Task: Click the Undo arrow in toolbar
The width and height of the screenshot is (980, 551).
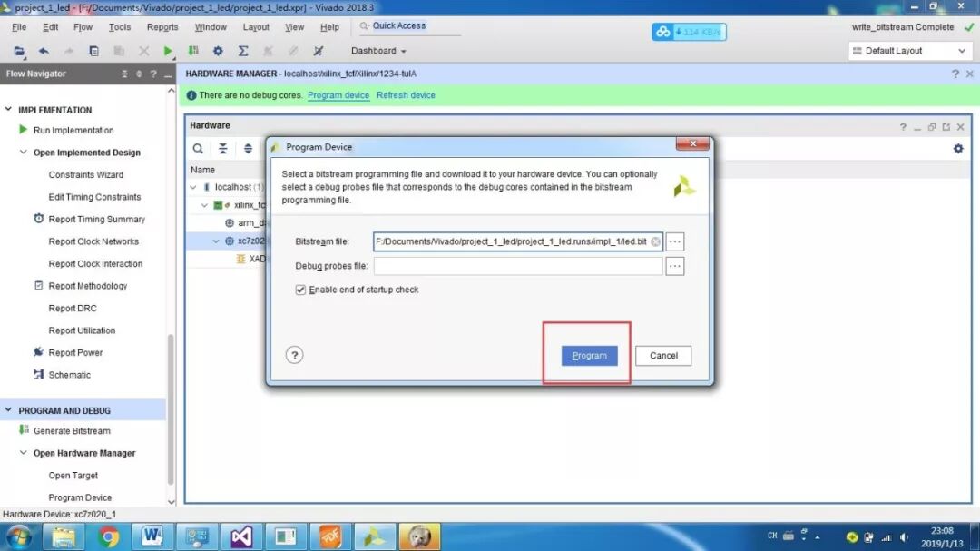Action: (x=44, y=51)
